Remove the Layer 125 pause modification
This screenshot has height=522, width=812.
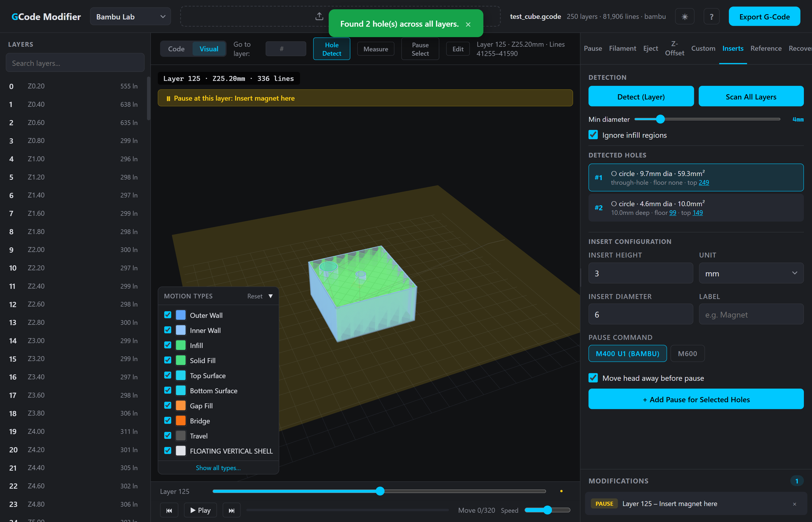point(794,504)
